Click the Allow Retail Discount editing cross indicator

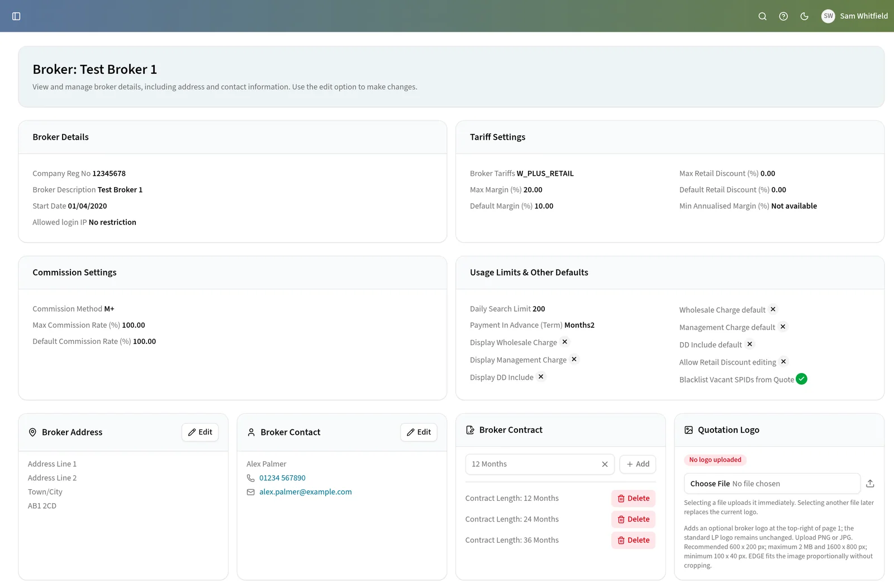(x=783, y=361)
